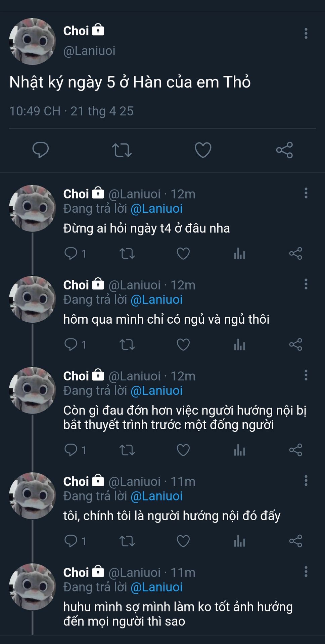Retweet the main 'Nhật ký ngày 5' tweet

[x=122, y=150]
